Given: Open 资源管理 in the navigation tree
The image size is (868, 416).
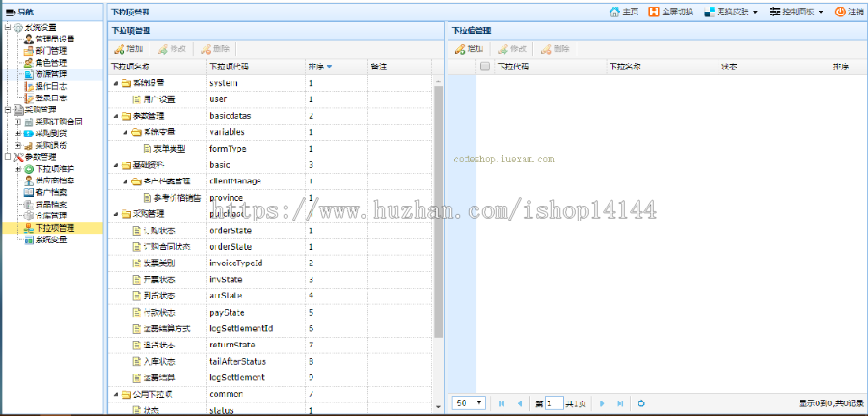Looking at the screenshot, I should click(x=51, y=73).
